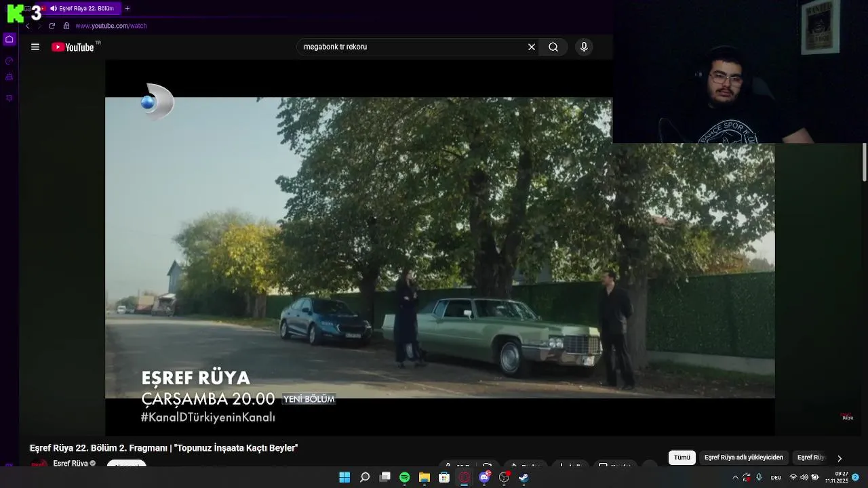Viewport: 868px width, 488px height.
Task: Click the tray microphone icon
Action: click(x=759, y=478)
